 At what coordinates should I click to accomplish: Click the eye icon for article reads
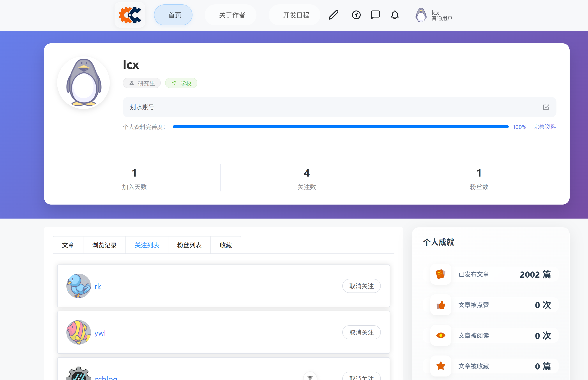tap(441, 336)
